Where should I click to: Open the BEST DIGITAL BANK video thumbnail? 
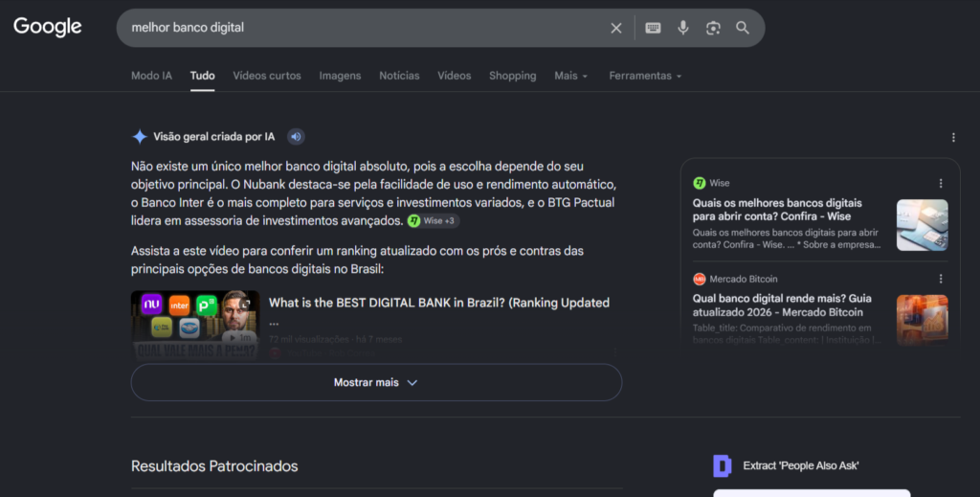(195, 325)
